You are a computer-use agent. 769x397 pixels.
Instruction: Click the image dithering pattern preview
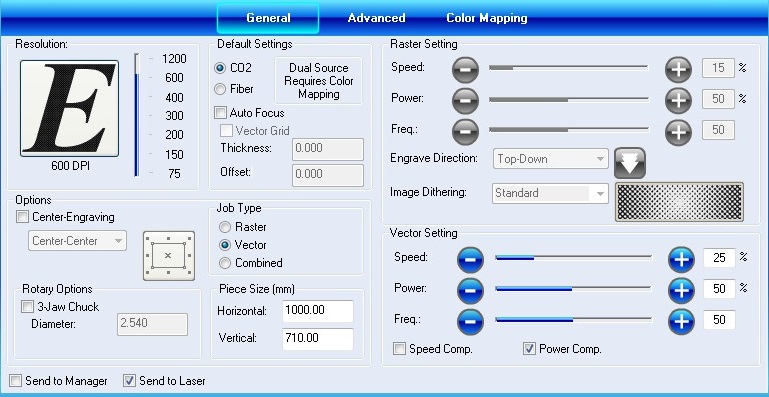[x=679, y=202]
